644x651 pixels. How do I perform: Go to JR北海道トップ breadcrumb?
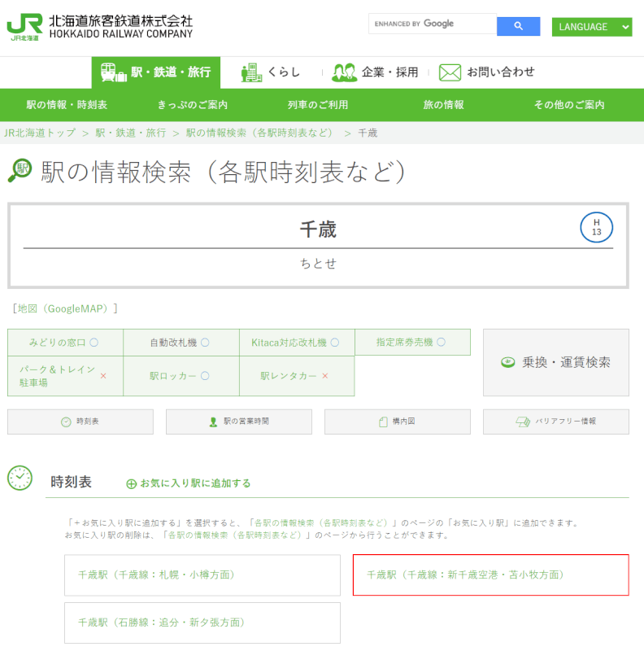point(40,133)
